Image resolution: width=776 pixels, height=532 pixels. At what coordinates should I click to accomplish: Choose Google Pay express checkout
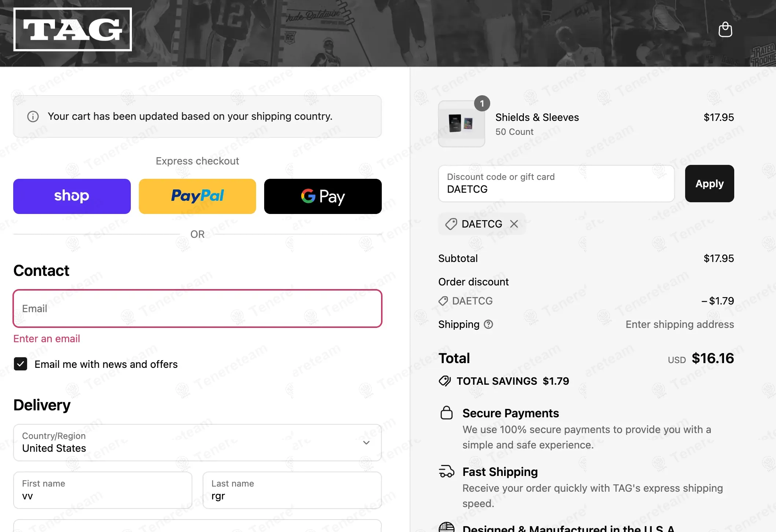tap(323, 196)
